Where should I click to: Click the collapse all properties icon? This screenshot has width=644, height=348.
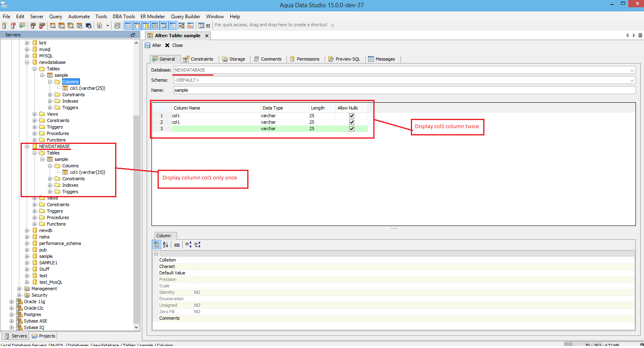197,245
